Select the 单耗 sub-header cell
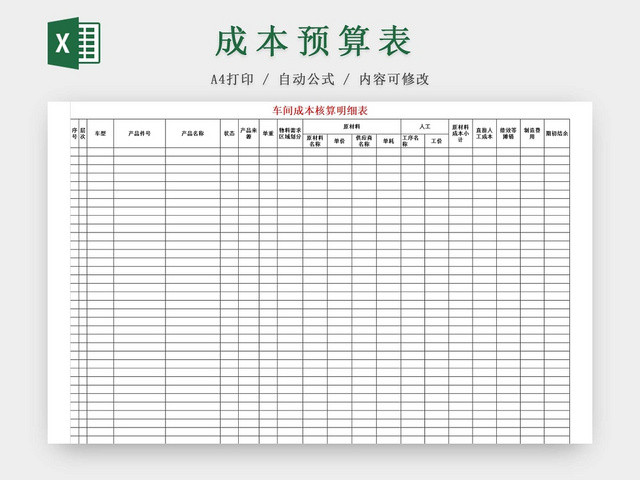 pos(389,141)
